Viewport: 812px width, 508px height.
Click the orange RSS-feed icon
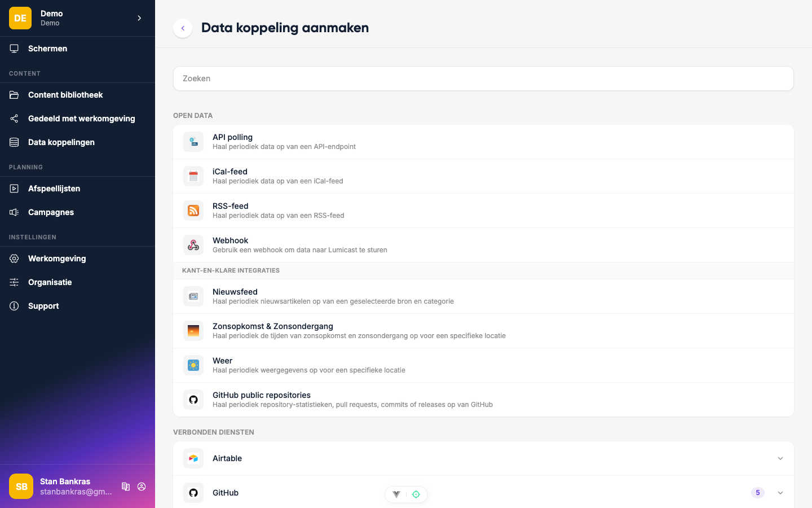coord(193,211)
